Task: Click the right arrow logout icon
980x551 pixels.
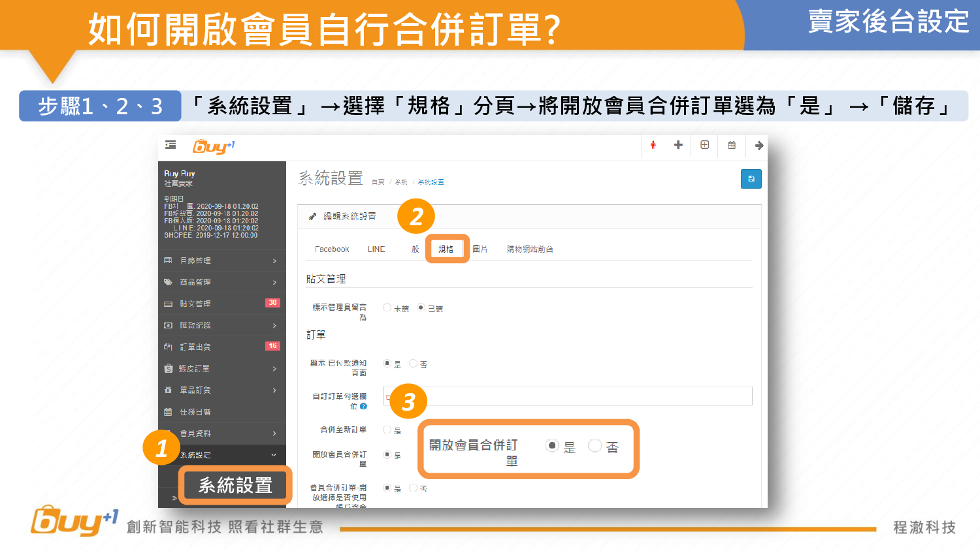Action: pyautogui.click(x=759, y=146)
